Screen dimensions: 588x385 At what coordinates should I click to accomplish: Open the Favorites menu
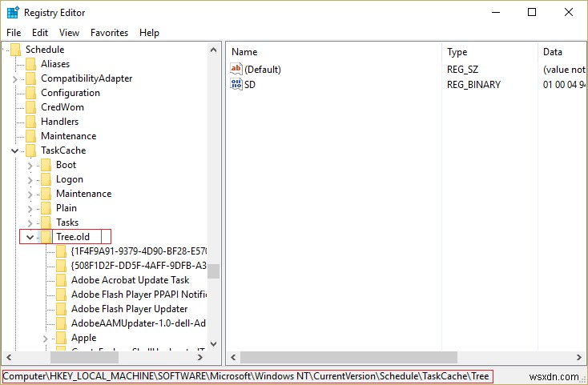109,33
